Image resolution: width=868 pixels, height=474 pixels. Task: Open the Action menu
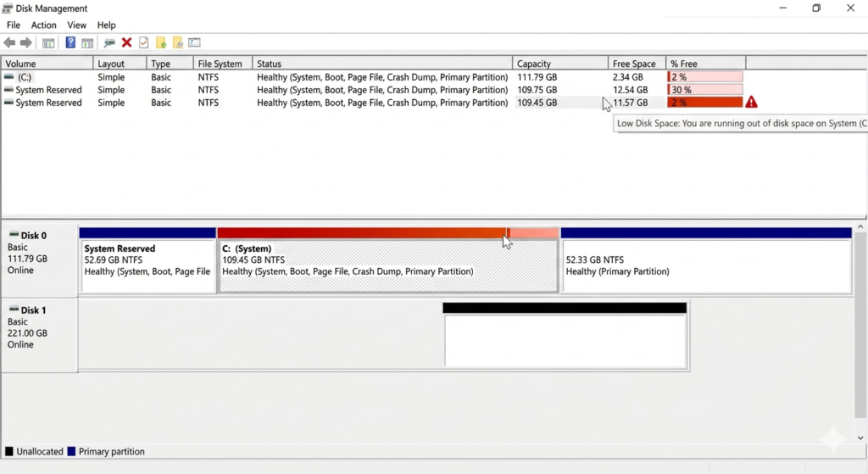pos(43,25)
